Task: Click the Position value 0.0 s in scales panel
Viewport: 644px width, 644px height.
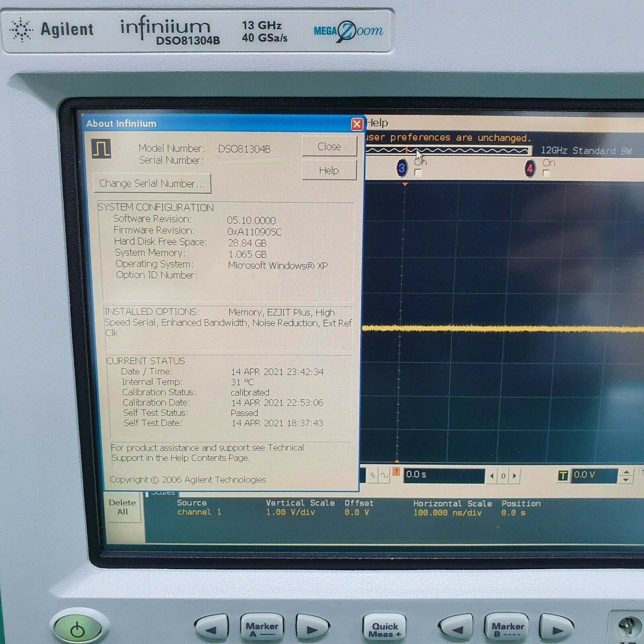Action: (513, 513)
